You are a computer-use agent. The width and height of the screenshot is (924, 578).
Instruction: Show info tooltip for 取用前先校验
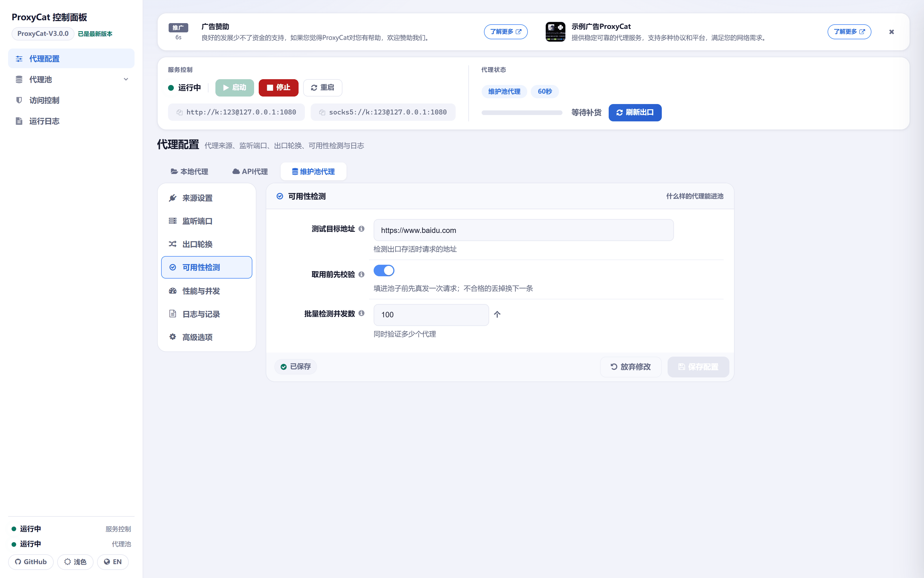361,274
